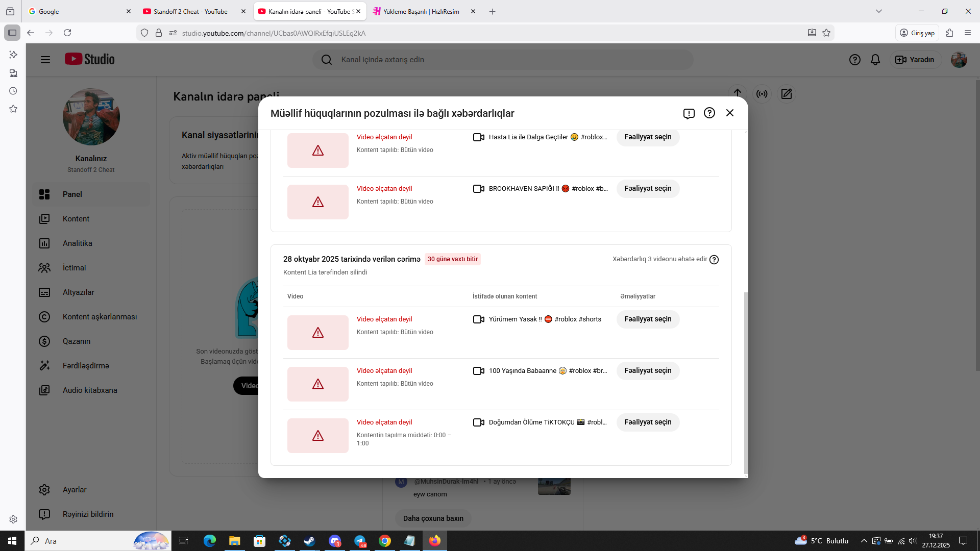Viewport: 980px width, 551px height.
Task: Open a new browser tab
Action: click(492, 11)
